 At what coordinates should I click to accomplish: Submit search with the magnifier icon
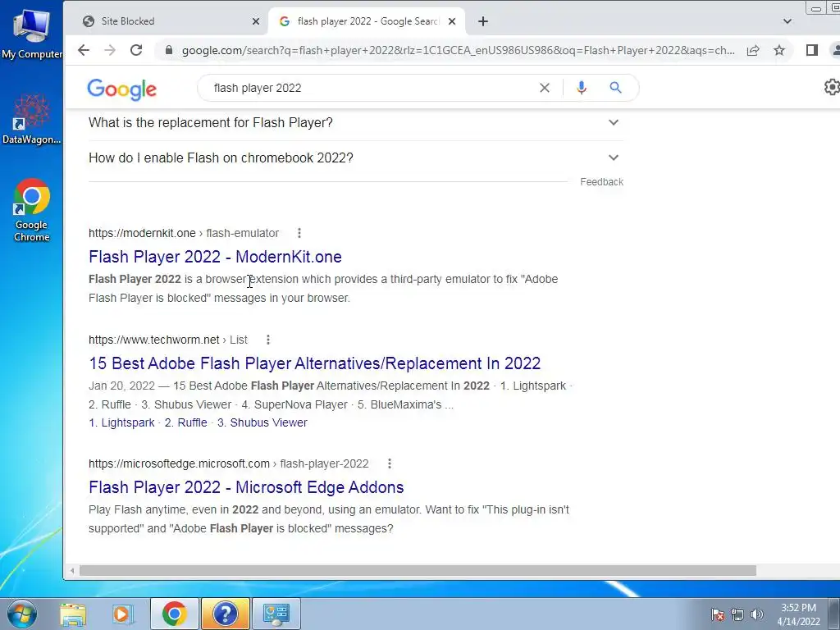615,87
